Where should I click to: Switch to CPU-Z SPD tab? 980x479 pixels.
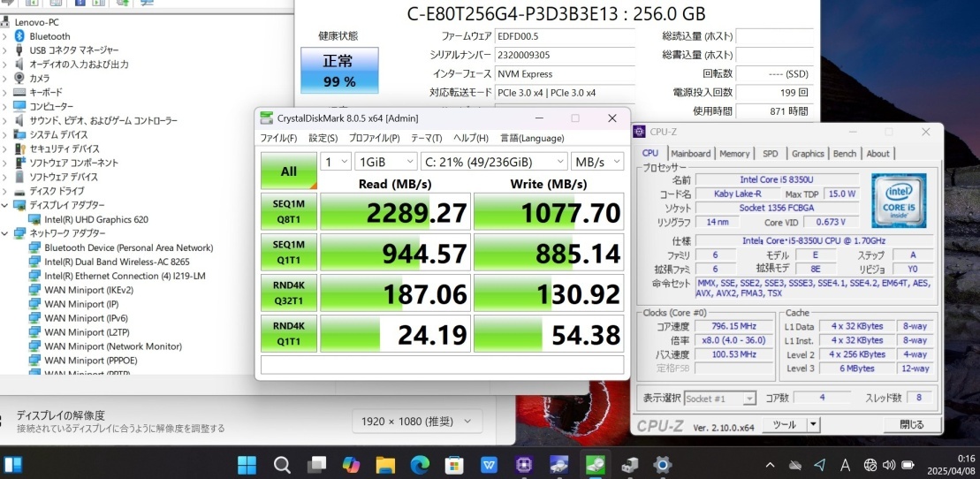(x=771, y=154)
